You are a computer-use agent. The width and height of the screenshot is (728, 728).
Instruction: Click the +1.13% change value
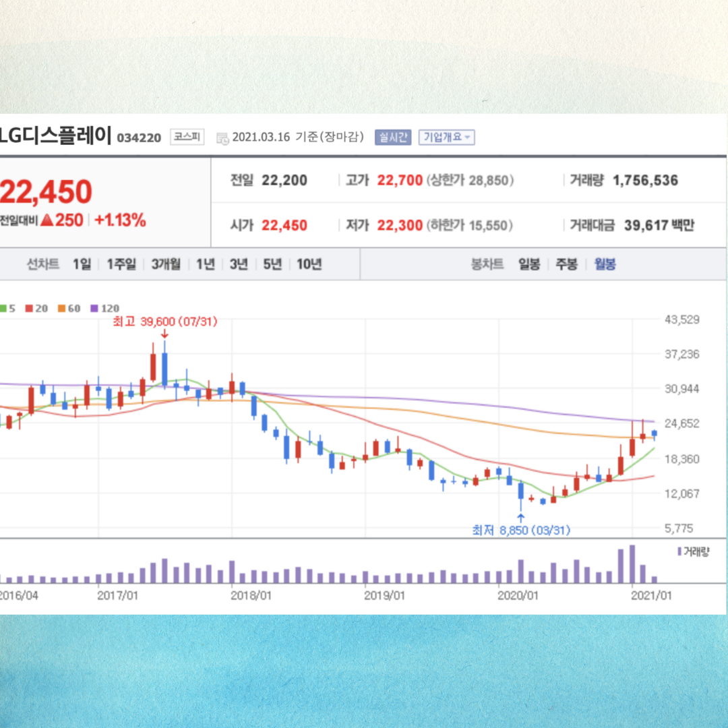click(x=120, y=220)
